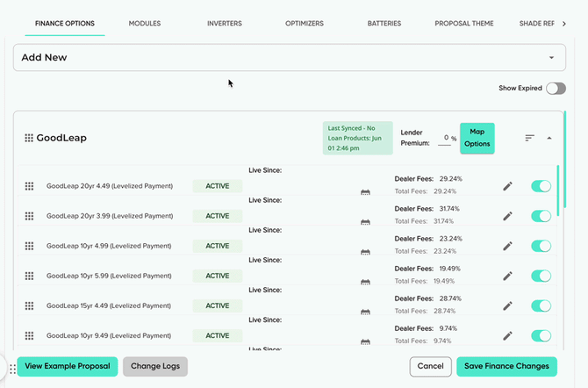Click drag handle for GoodLeap 15yr 4.49 row
The image size is (588, 388).
tap(29, 305)
